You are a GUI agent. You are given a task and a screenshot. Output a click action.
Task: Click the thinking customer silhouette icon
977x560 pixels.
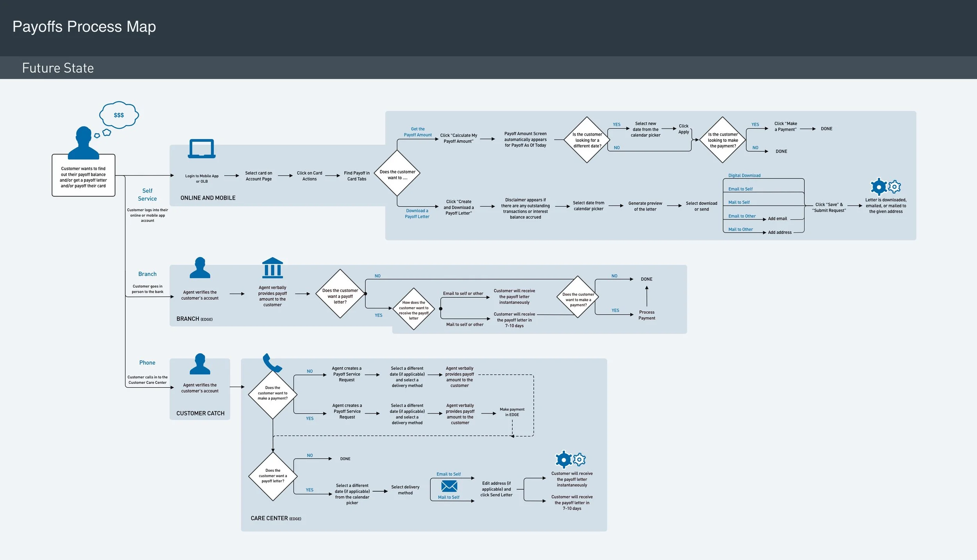pyautogui.click(x=83, y=143)
